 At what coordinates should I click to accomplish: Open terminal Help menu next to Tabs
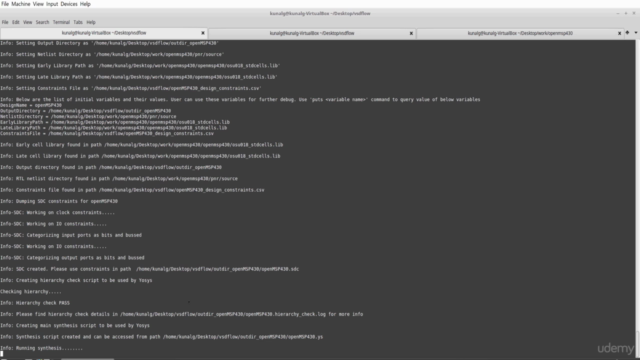coord(91,22)
